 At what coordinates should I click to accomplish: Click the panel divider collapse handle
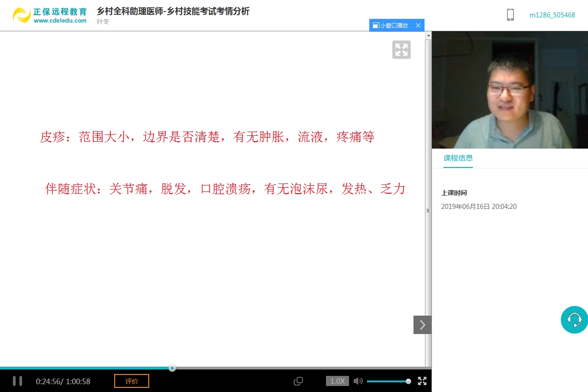428,210
